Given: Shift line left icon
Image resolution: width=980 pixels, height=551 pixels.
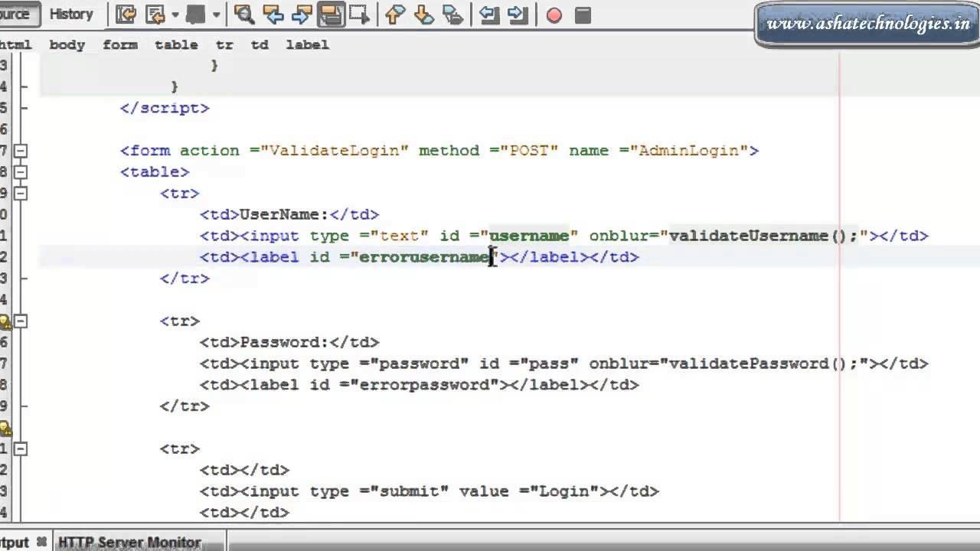Looking at the screenshot, I should [x=490, y=15].
